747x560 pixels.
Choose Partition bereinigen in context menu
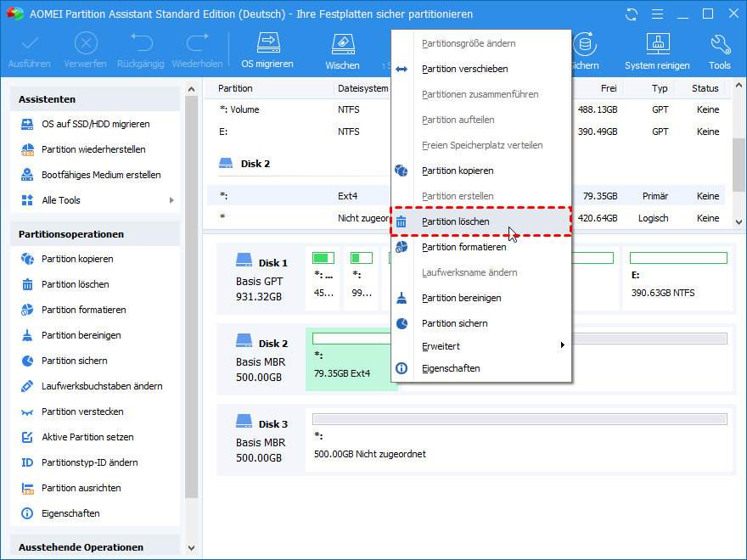tap(481, 298)
